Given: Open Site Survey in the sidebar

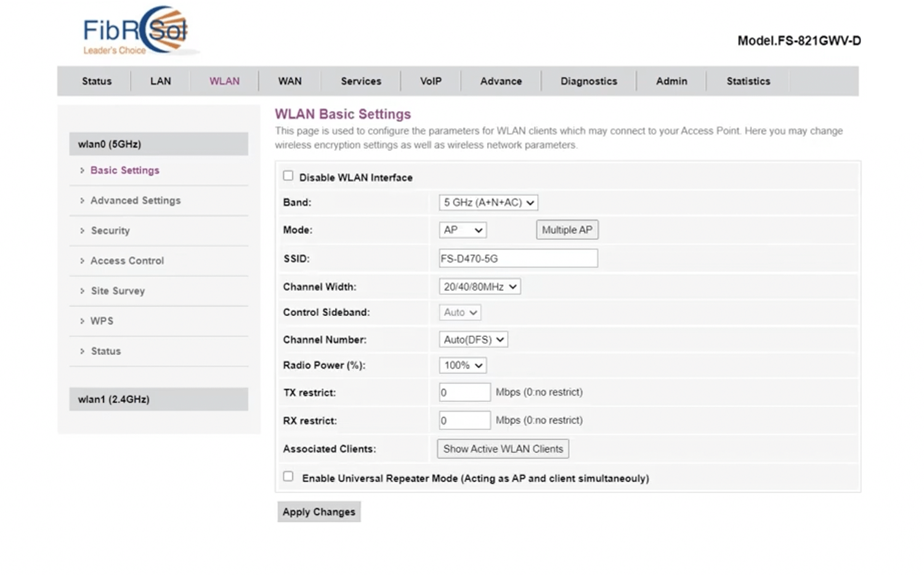Looking at the screenshot, I should [x=118, y=291].
